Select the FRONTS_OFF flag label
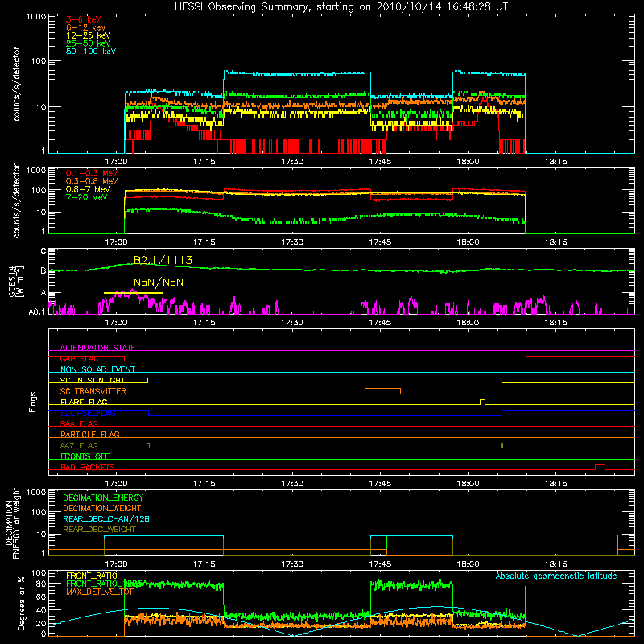644x644 pixels. pos(85,456)
